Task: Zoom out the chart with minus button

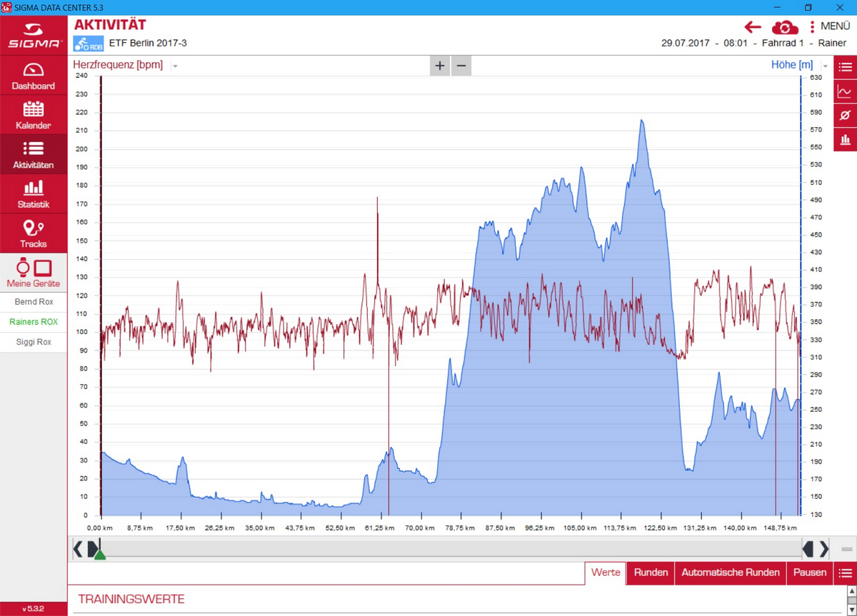Action: point(461,66)
